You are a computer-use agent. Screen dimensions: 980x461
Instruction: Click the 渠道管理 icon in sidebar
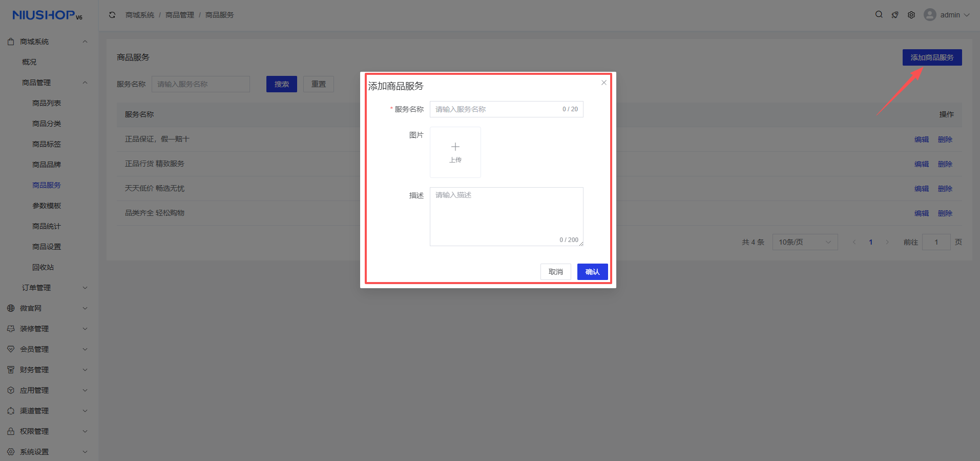pos(11,411)
